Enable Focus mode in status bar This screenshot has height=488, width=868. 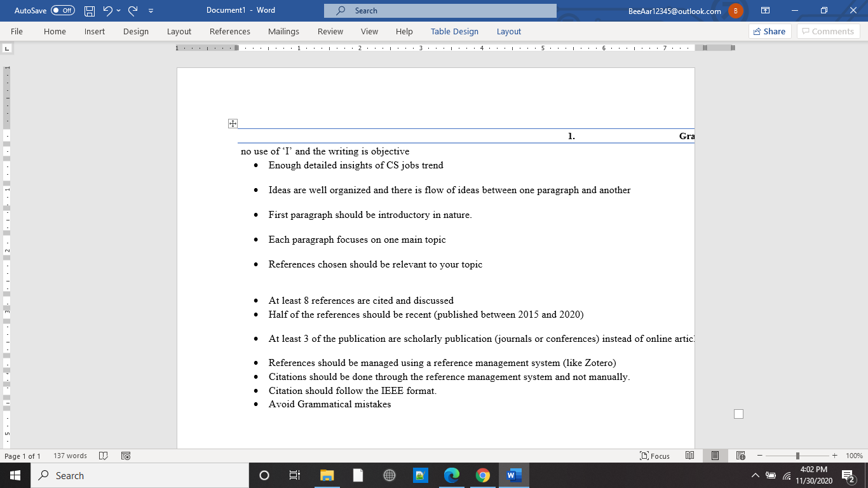click(x=655, y=456)
